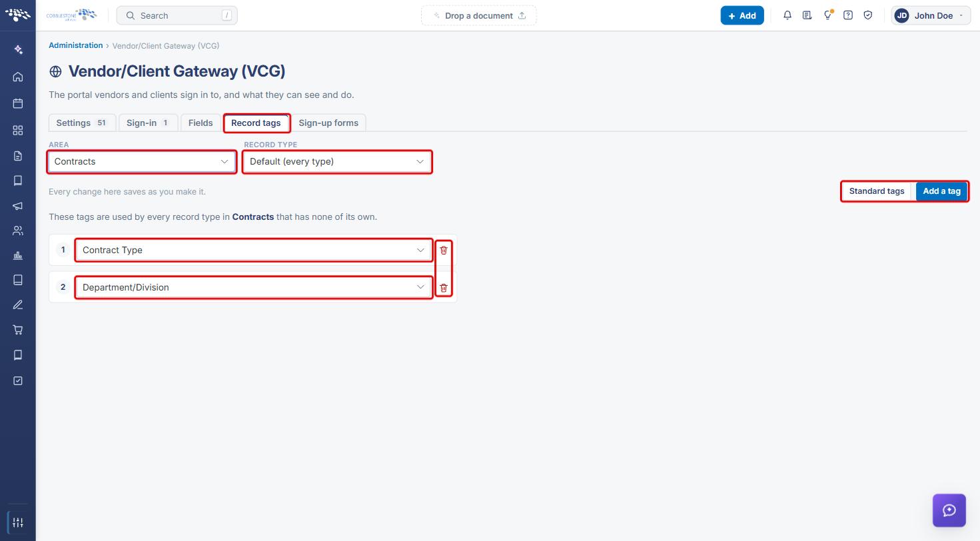The width and height of the screenshot is (980, 541).
Task: Click the Drop a document button
Action: tap(479, 15)
